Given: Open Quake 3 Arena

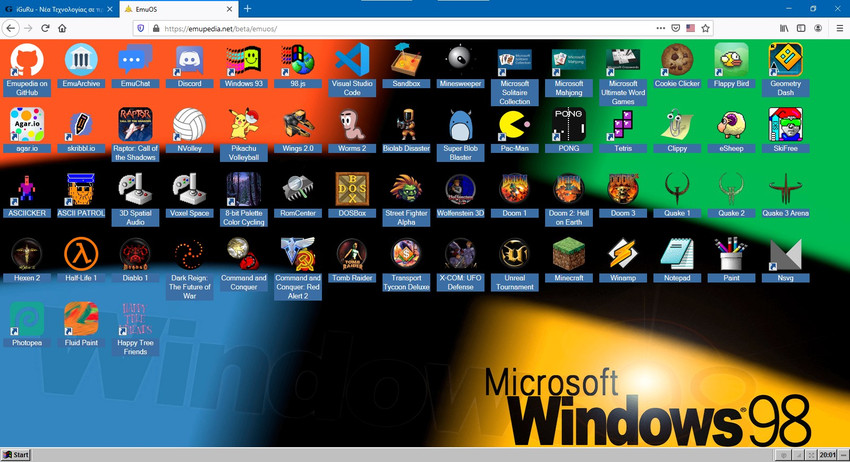Looking at the screenshot, I should pyautogui.click(x=785, y=189).
